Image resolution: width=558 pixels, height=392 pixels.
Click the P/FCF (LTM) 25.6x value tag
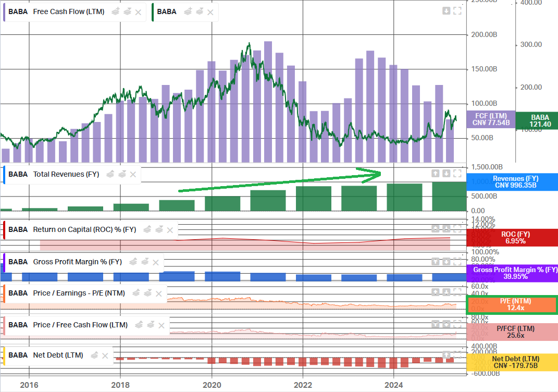512,332
